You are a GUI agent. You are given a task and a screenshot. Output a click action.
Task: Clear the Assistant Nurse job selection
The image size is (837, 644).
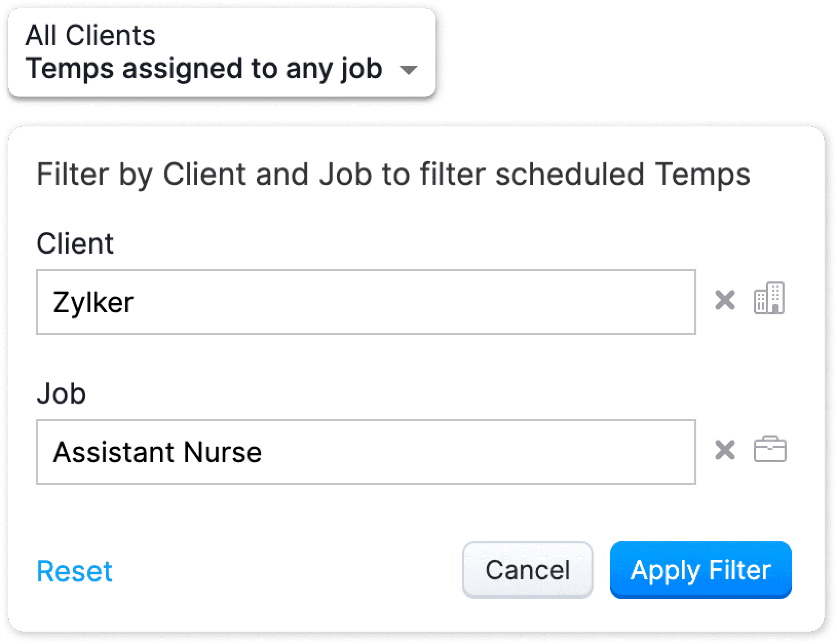click(725, 450)
